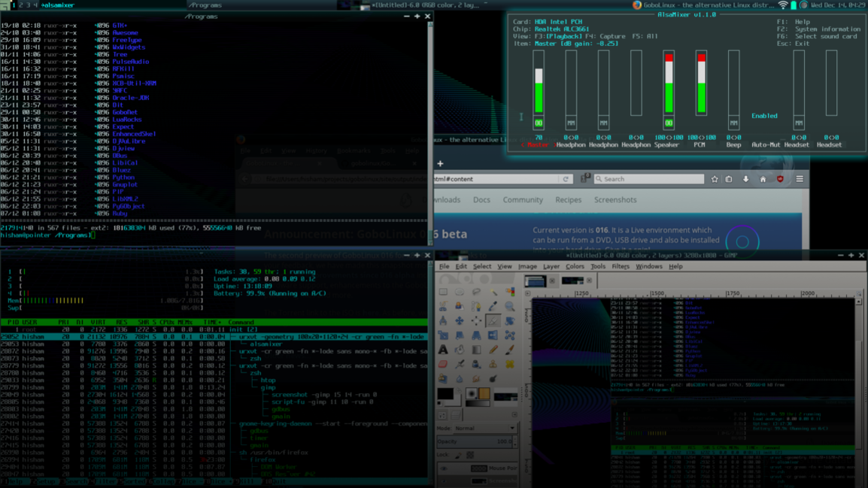This screenshot has width=868, height=488.
Task: Select the Text tool in GIMP toolbox
Action: pos(443,350)
